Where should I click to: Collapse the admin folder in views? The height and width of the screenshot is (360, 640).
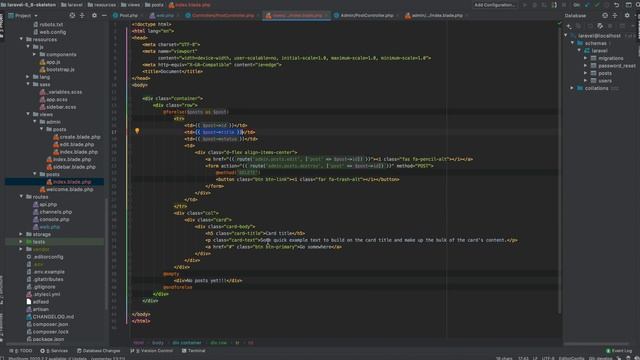point(35,122)
